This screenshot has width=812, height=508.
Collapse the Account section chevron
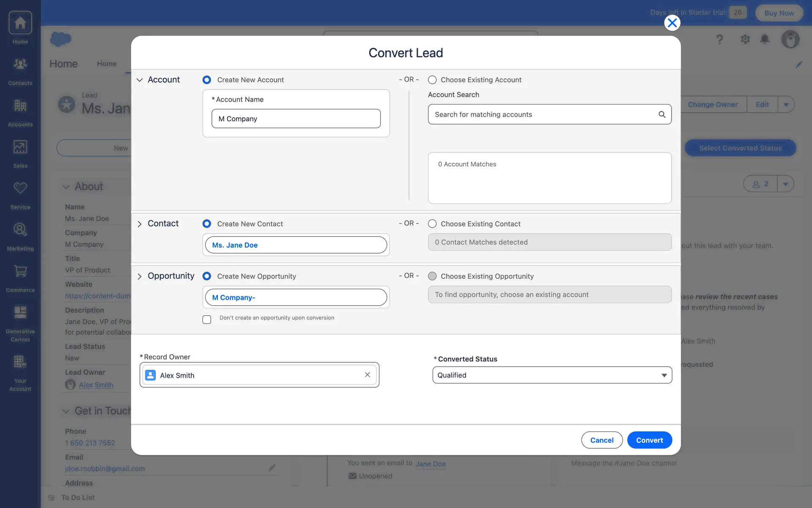click(140, 80)
